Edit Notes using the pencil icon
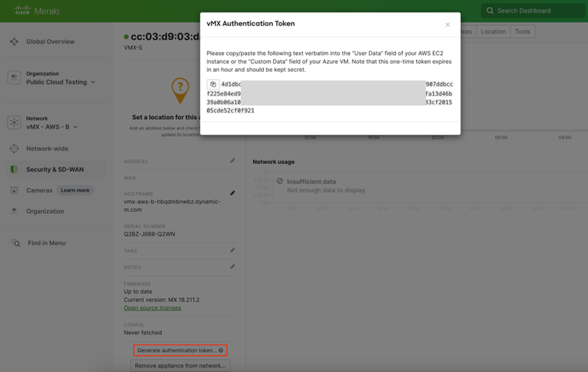The image size is (588, 372). pyautogui.click(x=232, y=267)
